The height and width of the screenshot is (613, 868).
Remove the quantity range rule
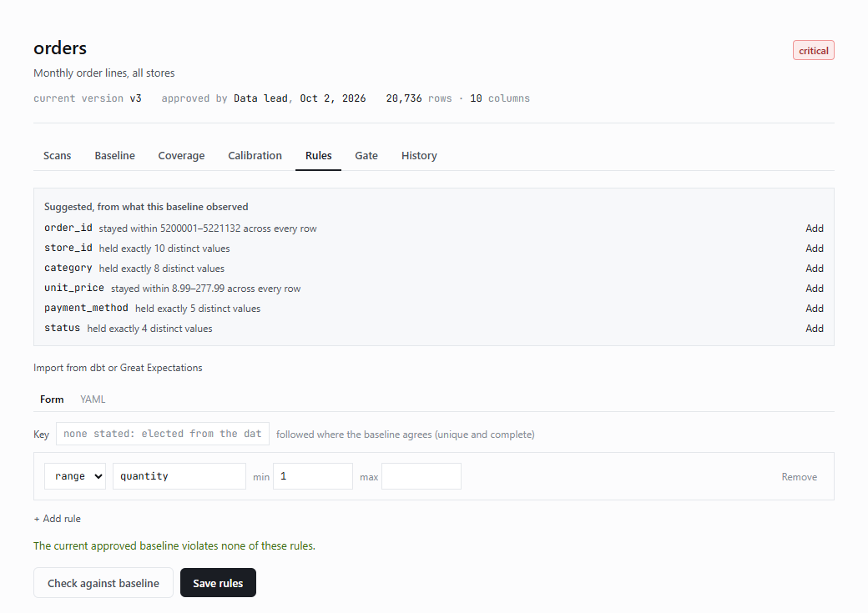point(799,477)
